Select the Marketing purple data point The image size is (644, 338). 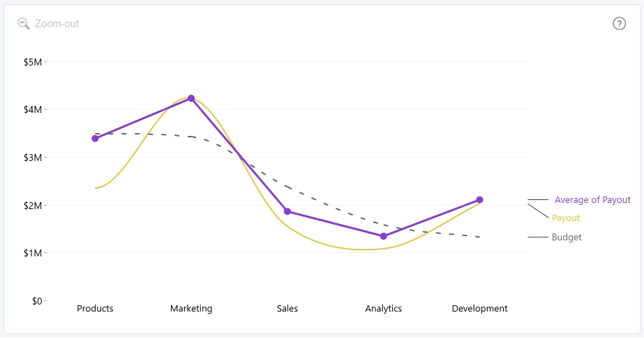click(191, 98)
